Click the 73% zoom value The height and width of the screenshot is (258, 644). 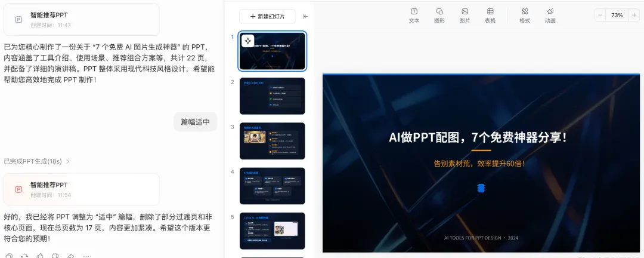617,15
